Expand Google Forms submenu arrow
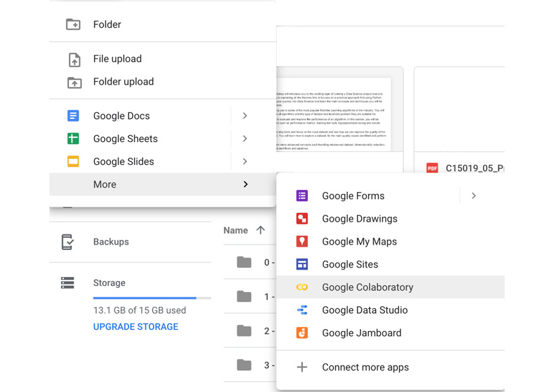 click(x=474, y=195)
